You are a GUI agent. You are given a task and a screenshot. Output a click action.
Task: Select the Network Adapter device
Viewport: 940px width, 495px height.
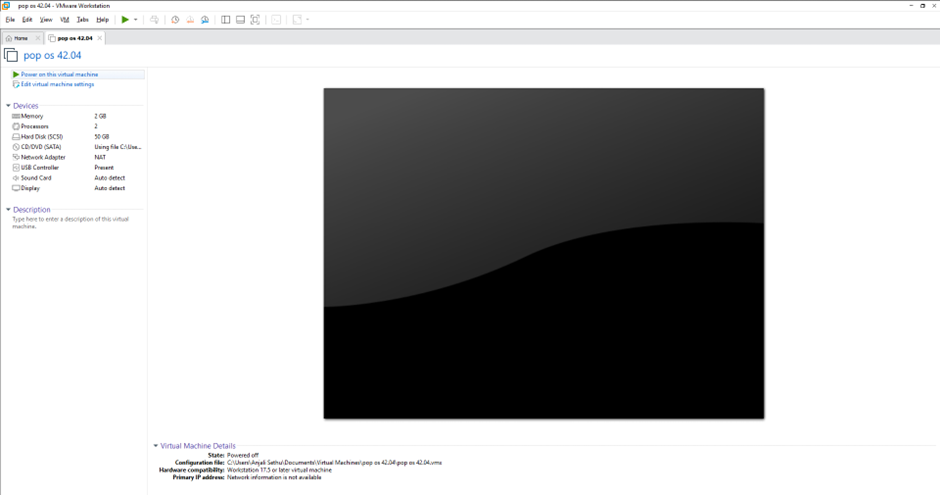(42, 157)
